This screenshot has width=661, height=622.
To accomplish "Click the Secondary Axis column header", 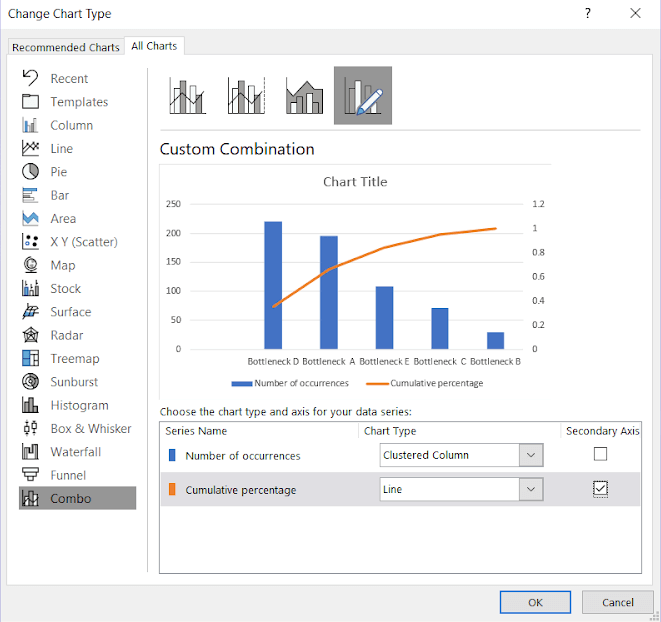I will tap(602, 431).
